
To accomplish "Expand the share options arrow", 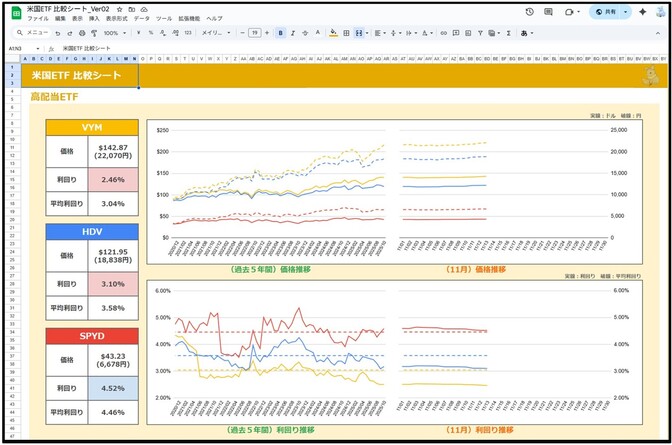I will 625,12.
